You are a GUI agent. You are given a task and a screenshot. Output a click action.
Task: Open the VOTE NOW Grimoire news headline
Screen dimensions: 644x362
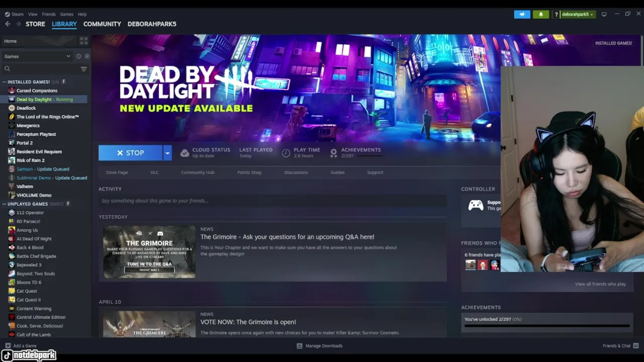tap(248, 322)
